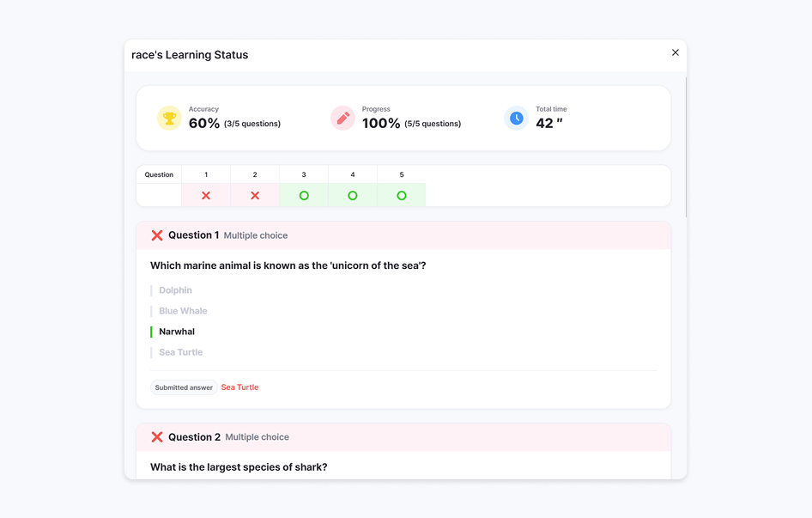Choose the Dolphin answer option

pyautogui.click(x=176, y=290)
